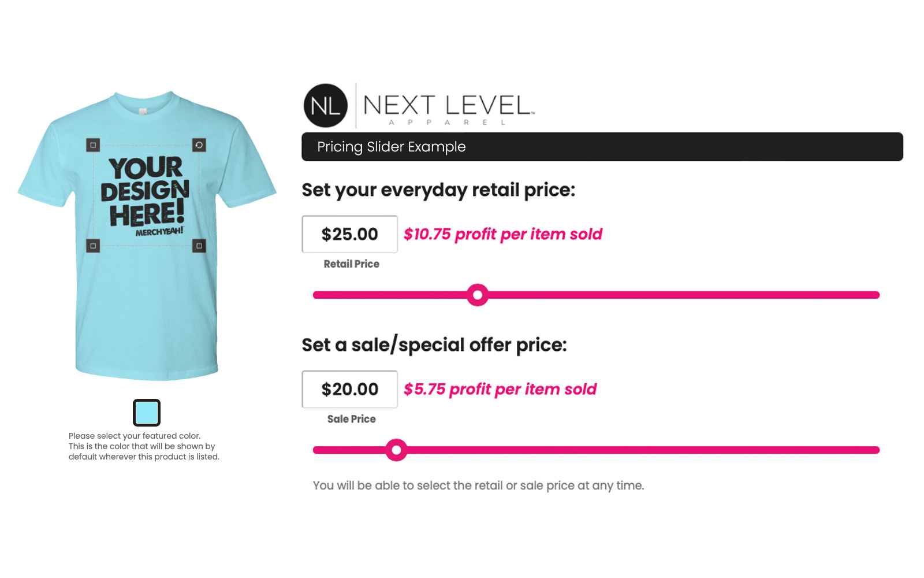This screenshot has height=578, width=924.
Task: Click the bottom-right resize handle of the design
Action: point(199,246)
